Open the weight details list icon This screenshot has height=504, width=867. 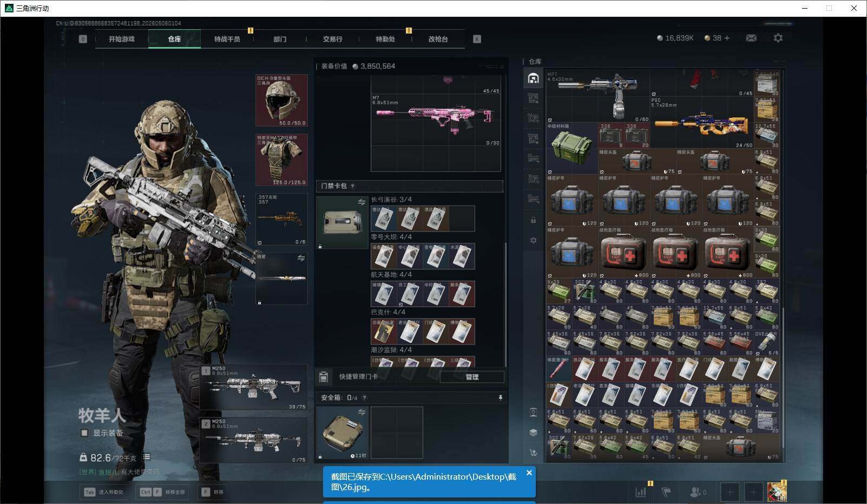click(146, 457)
